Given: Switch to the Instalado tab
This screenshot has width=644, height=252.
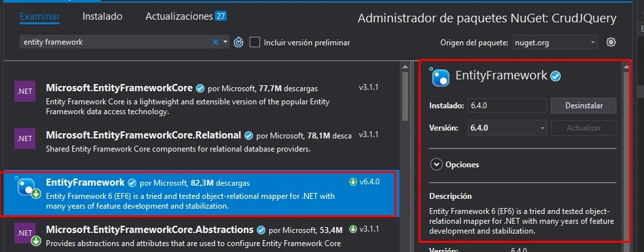Looking at the screenshot, I should 102,16.
